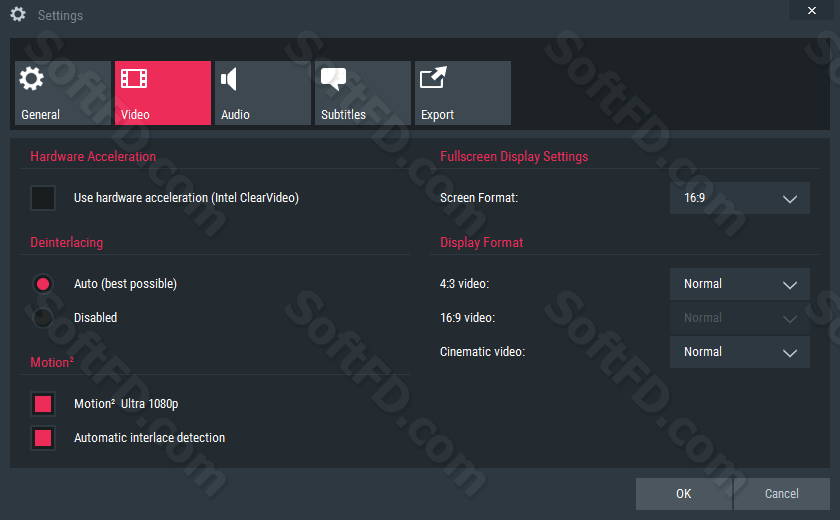Click the '4:3 video:' label
840x520 pixels.
464,284
